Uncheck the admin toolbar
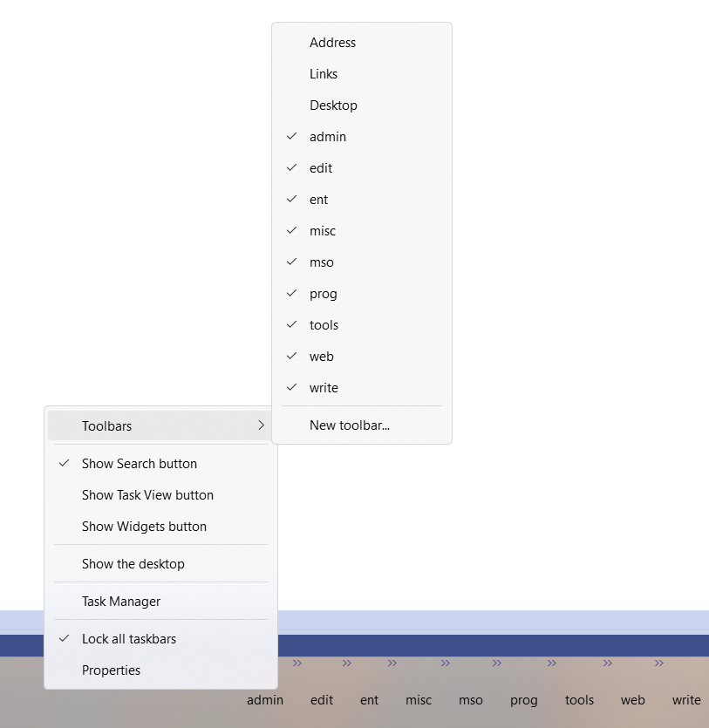The image size is (709, 728). 362,137
